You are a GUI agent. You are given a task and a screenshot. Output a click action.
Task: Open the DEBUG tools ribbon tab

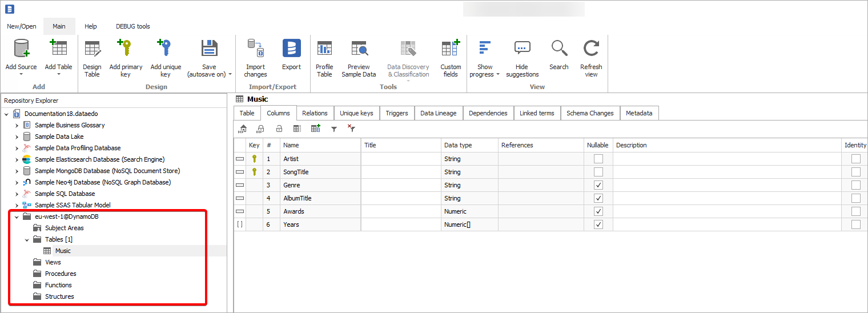132,26
